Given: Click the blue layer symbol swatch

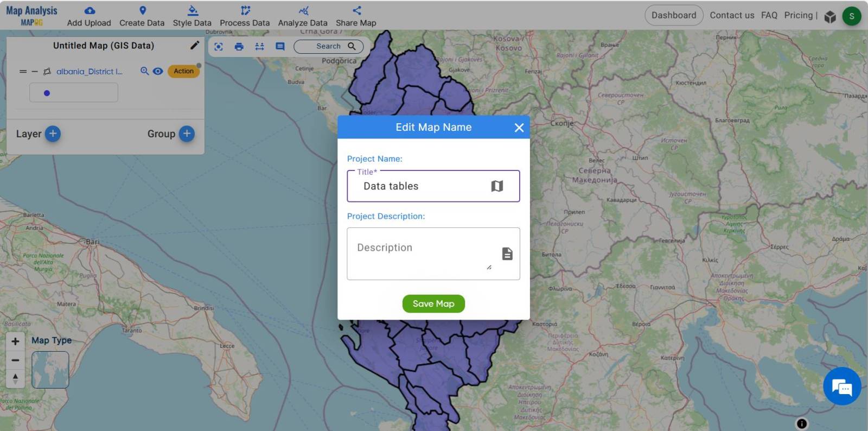Looking at the screenshot, I should (x=47, y=93).
